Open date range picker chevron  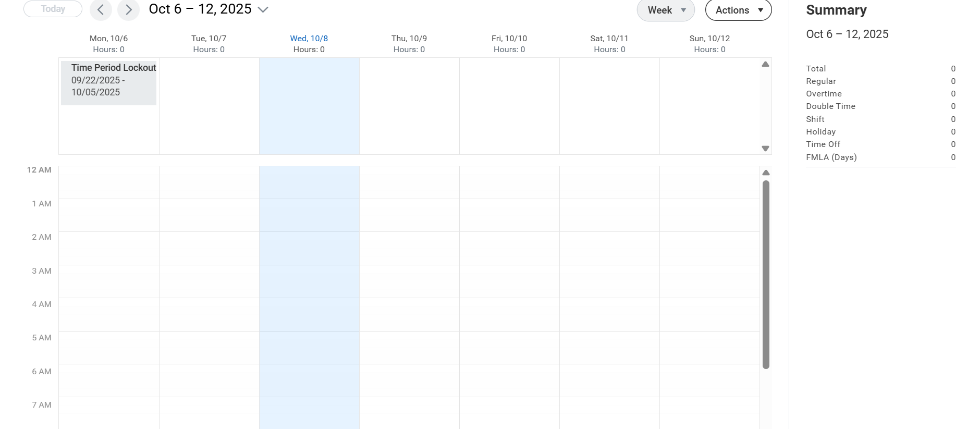(263, 10)
